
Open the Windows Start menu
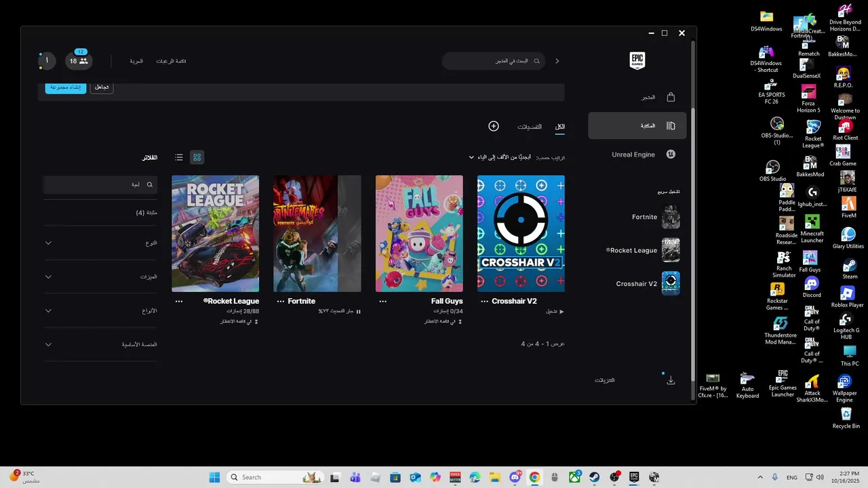tap(214, 477)
